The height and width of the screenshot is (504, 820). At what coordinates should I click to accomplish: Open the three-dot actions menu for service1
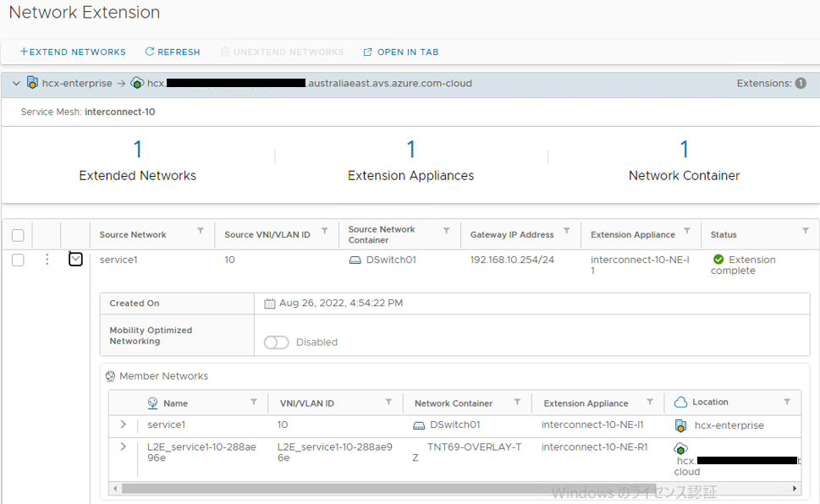pos(47,260)
